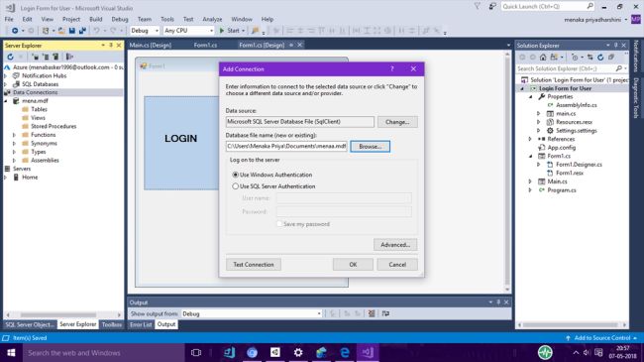
Task: Click the Save icon in main toolbar
Action: (72, 31)
